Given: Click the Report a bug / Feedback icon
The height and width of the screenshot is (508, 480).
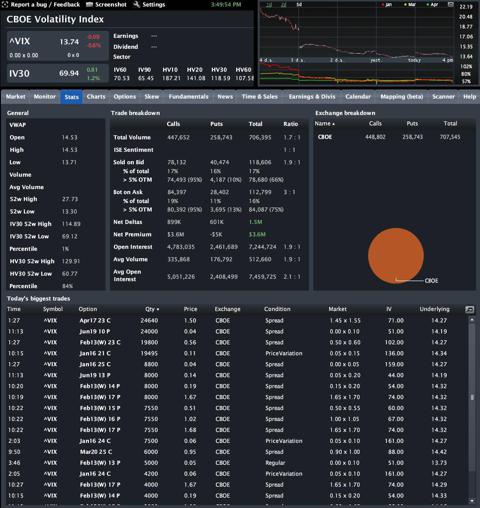Looking at the screenshot, I should pyautogui.click(x=5, y=5).
